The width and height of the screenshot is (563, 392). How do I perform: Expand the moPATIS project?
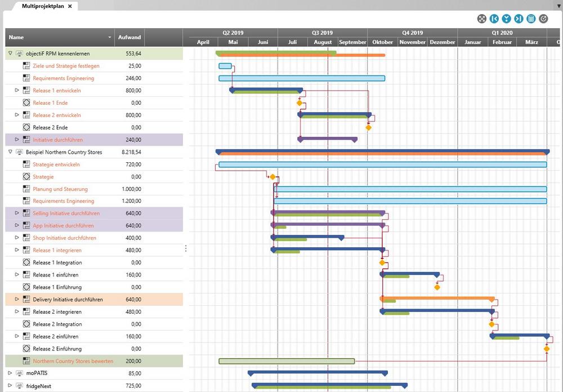[x=10, y=373]
